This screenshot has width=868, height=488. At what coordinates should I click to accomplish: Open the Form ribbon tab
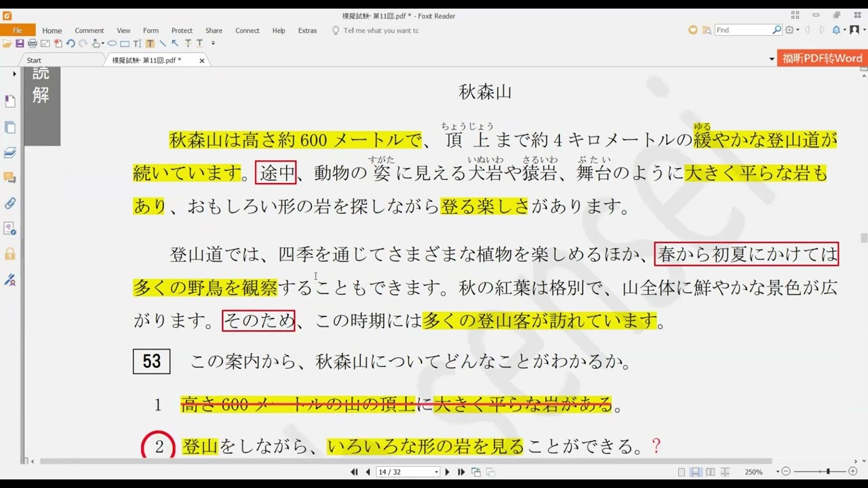click(x=151, y=30)
